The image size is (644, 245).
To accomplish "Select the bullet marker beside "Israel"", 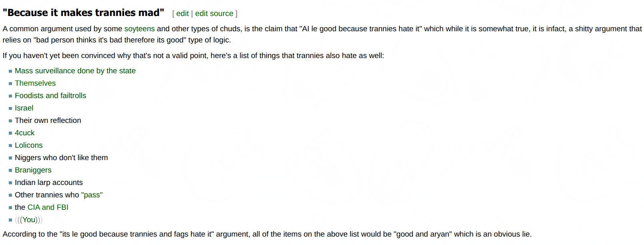I will 10,108.
